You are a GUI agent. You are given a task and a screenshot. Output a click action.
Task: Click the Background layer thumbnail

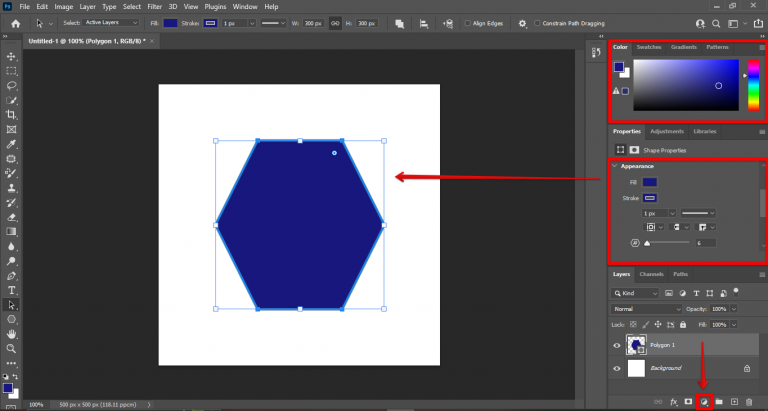point(636,368)
